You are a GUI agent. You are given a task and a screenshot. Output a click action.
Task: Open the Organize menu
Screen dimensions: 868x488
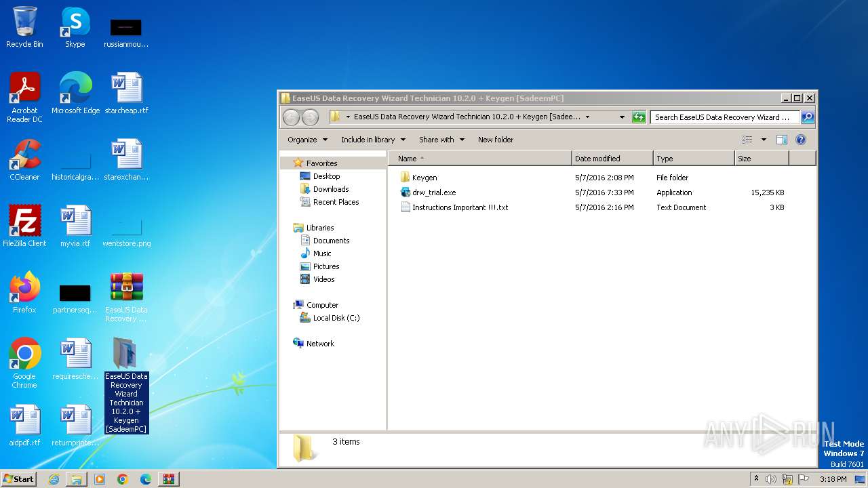click(x=307, y=140)
